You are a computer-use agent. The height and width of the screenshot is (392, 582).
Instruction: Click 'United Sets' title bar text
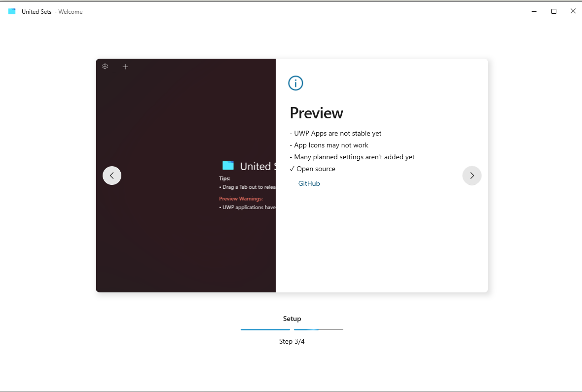[x=36, y=11]
